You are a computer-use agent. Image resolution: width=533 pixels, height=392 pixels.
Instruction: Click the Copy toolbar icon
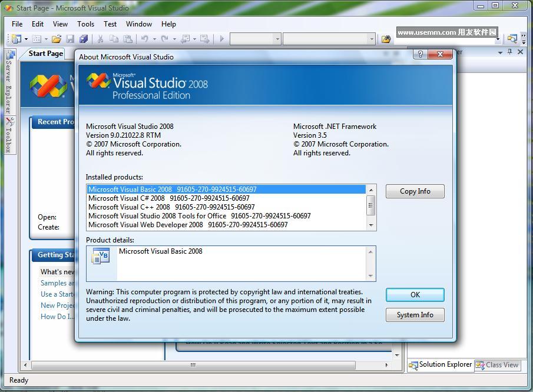tap(114, 39)
